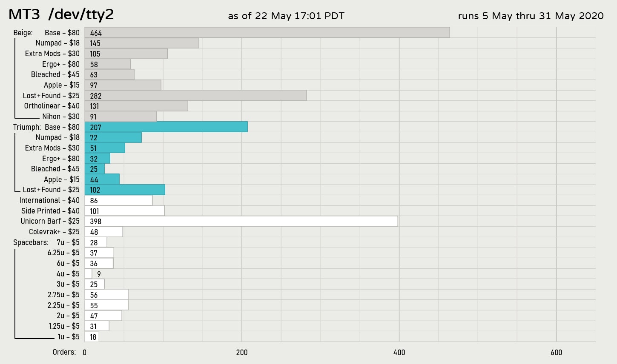
Task: Click the 4u spacebar bar with 9 orders
Action: click(88, 274)
